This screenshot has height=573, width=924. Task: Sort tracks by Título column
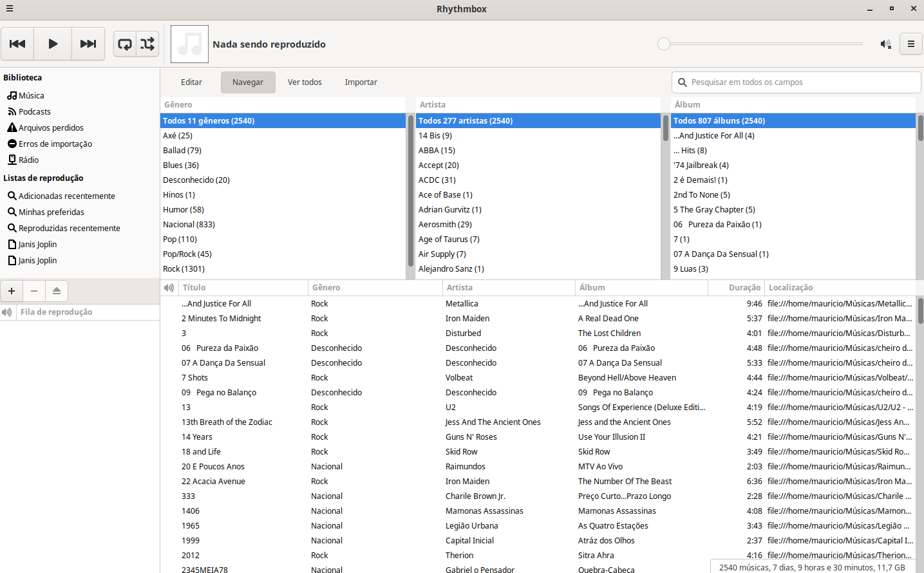243,288
